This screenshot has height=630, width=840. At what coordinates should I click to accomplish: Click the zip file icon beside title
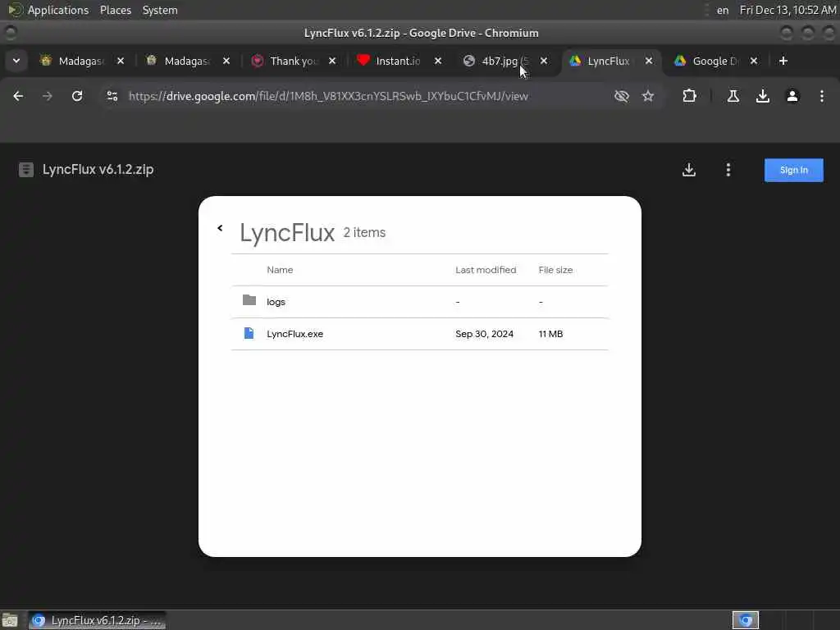pyautogui.click(x=25, y=170)
